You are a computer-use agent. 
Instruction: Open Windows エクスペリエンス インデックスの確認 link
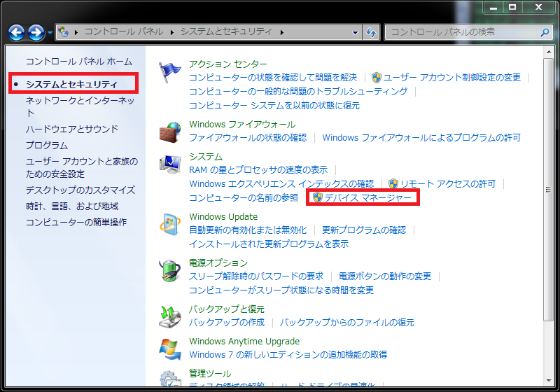point(281,184)
